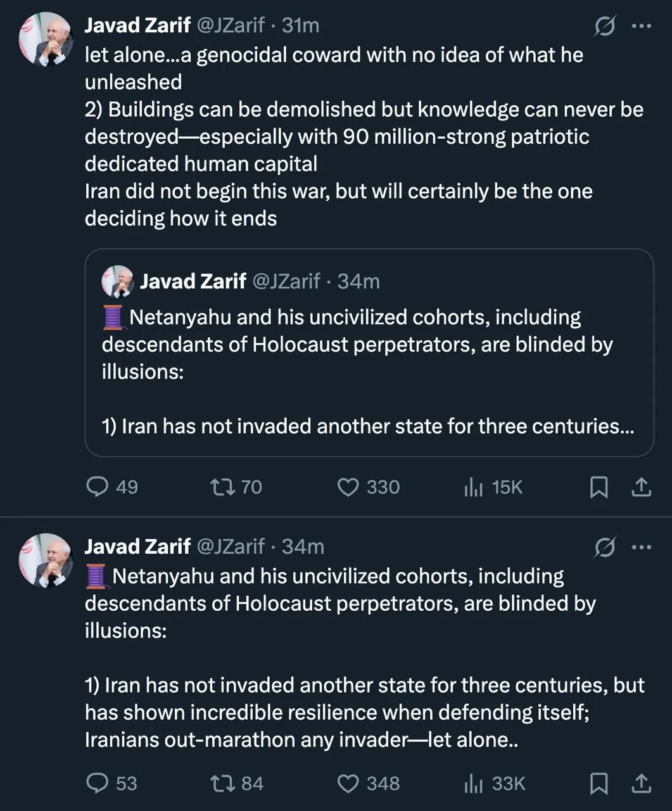Repost the tweet with 84 reposts

tap(222, 784)
